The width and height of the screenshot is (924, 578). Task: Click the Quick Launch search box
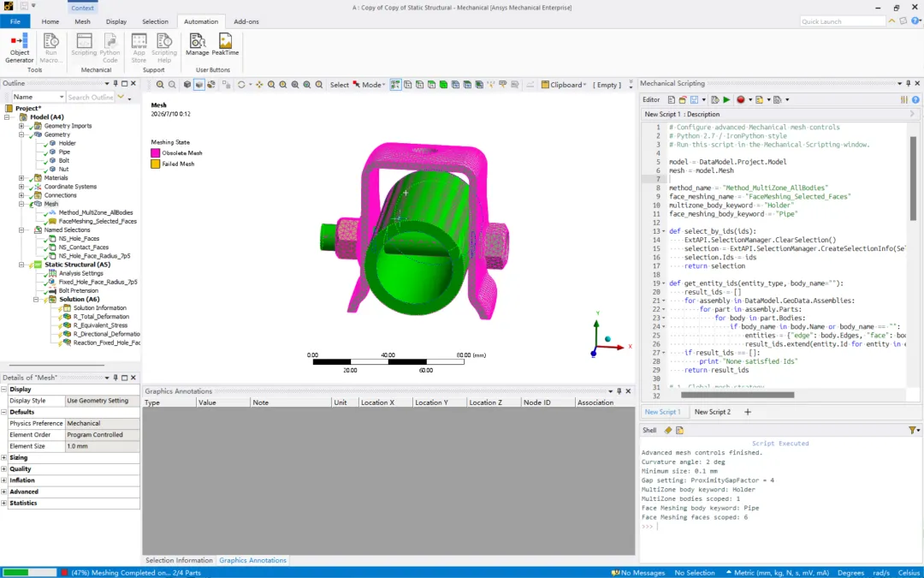click(843, 21)
